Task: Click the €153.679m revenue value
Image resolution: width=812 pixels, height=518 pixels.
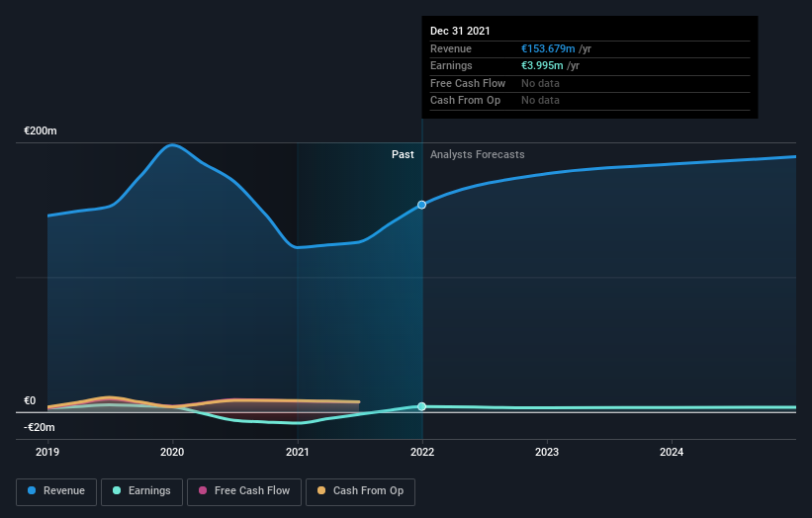Action: [x=548, y=48]
